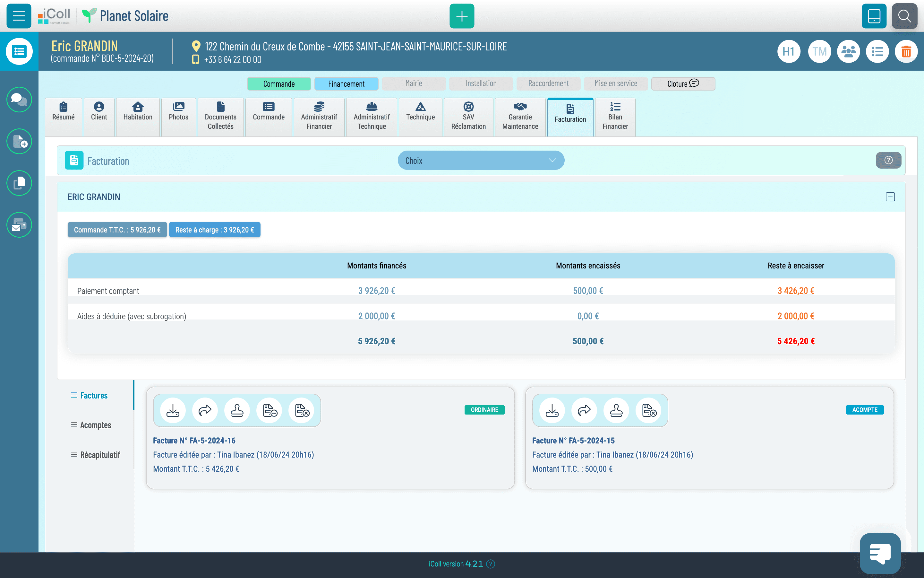This screenshot has height=578, width=924.
Task: Click the TM round badge
Action: point(819,51)
